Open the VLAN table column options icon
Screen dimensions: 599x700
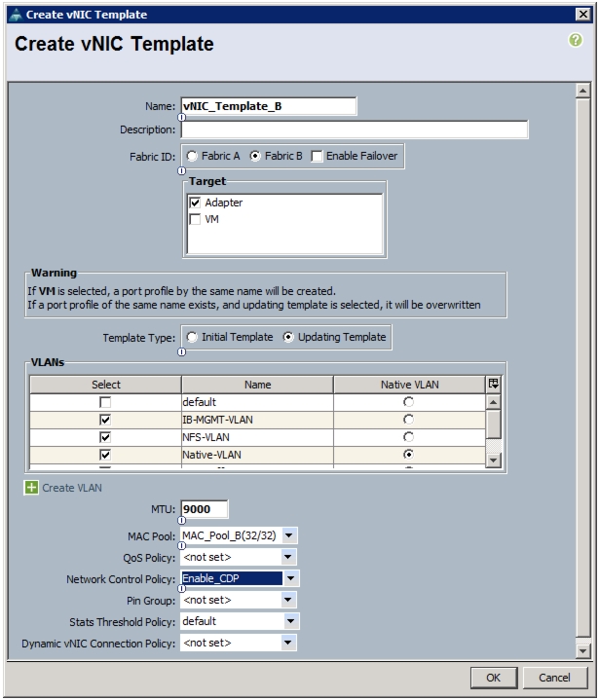tap(494, 384)
